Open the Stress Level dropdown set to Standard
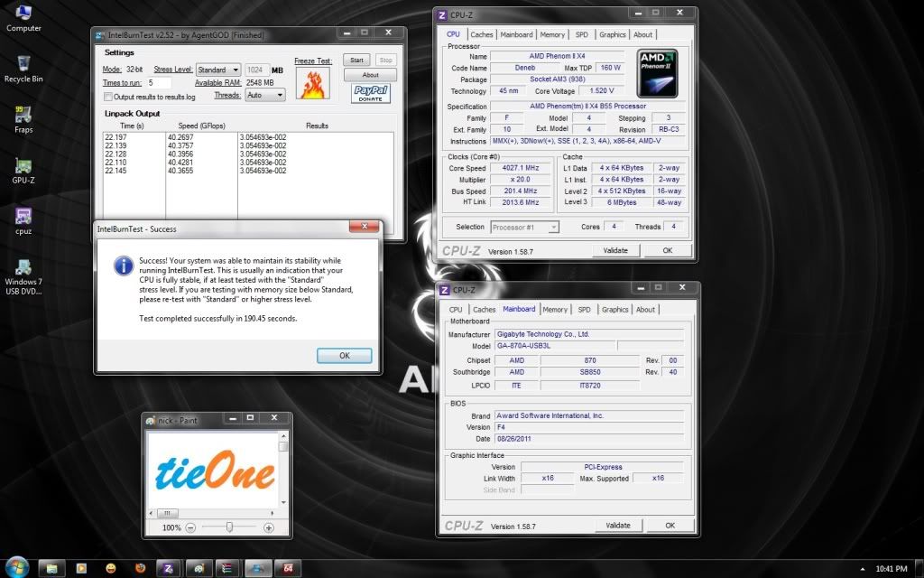Image resolution: width=924 pixels, height=578 pixels. 218,70
